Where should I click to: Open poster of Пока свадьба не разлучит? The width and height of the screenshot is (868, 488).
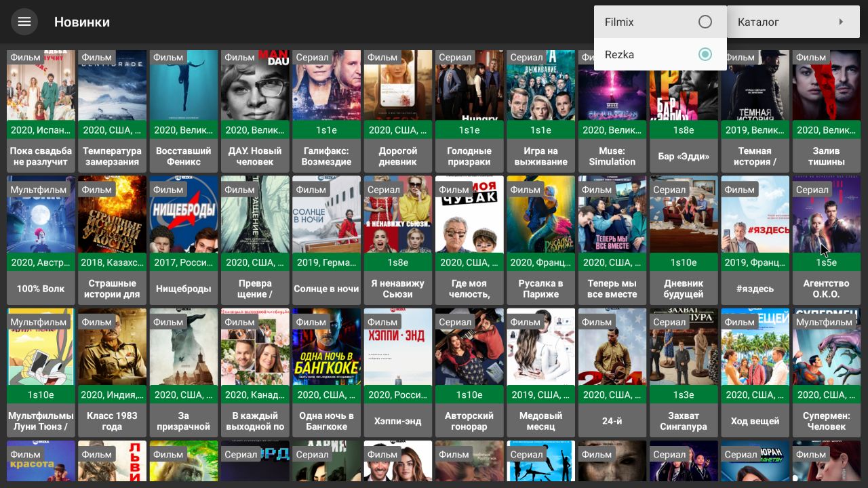pyautogui.click(x=41, y=85)
